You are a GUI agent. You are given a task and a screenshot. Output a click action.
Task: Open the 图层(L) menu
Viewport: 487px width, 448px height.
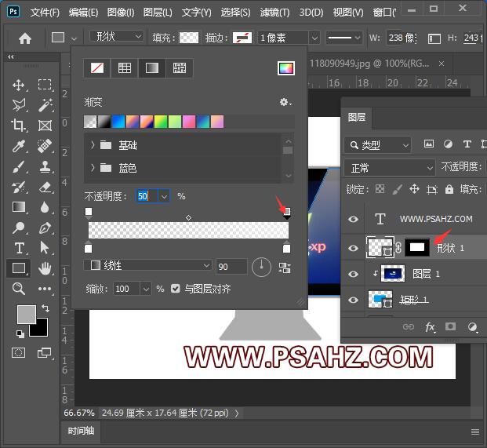point(158,13)
